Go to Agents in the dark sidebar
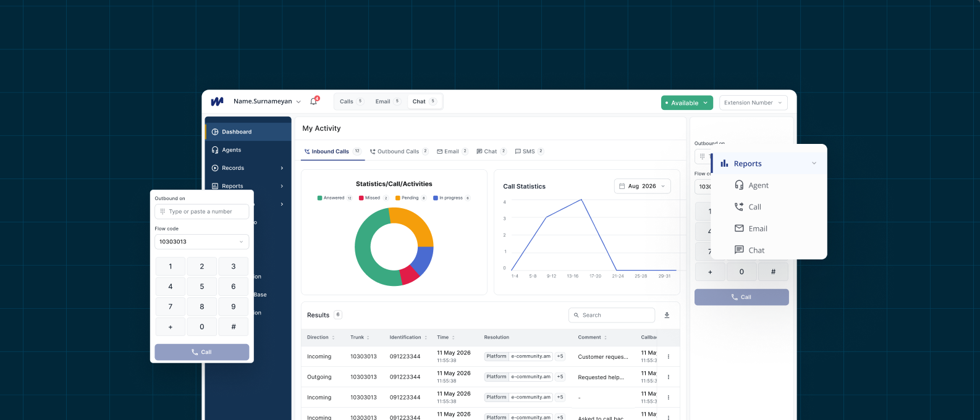The height and width of the screenshot is (420, 980). [x=248, y=150]
